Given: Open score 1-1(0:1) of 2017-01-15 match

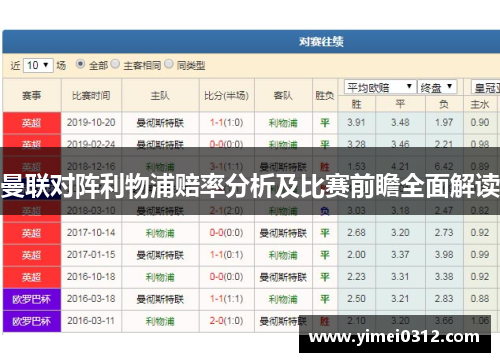Looking at the screenshot, I should click(227, 255).
